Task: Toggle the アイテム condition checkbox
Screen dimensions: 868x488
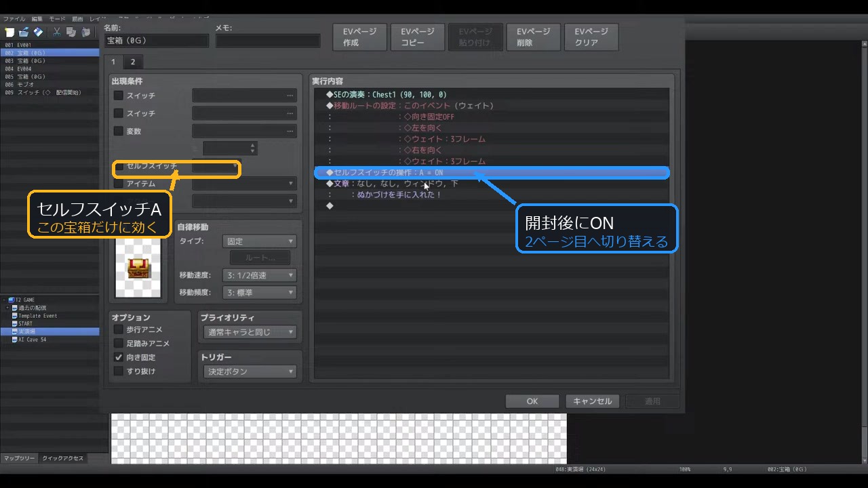Action: tap(119, 184)
